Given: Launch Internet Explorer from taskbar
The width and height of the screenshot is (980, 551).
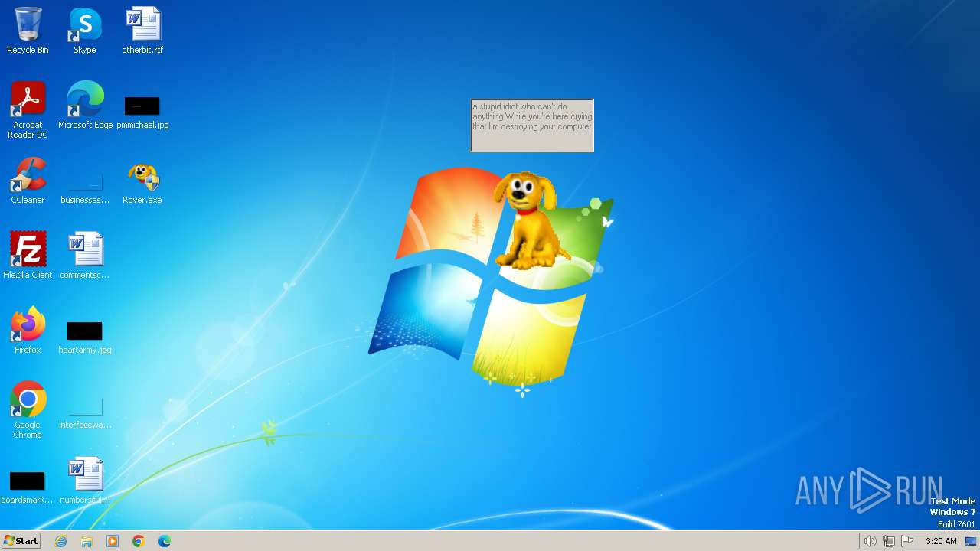Looking at the screenshot, I should [x=61, y=541].
